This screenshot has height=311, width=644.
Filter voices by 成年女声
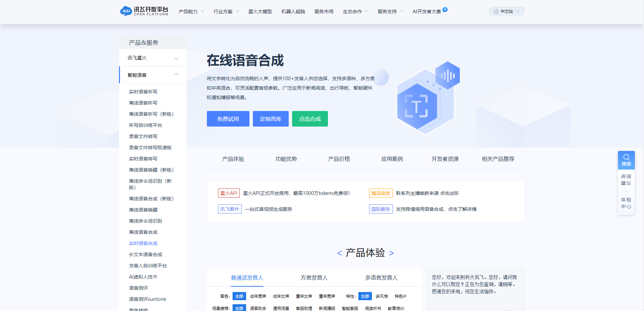(x=281, y=296)
